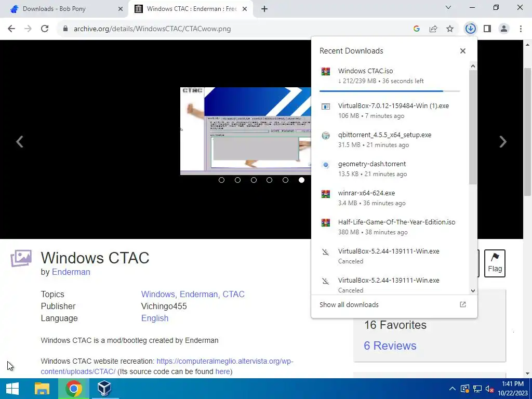
Task: Open a new browser tab
Action: 264,9
